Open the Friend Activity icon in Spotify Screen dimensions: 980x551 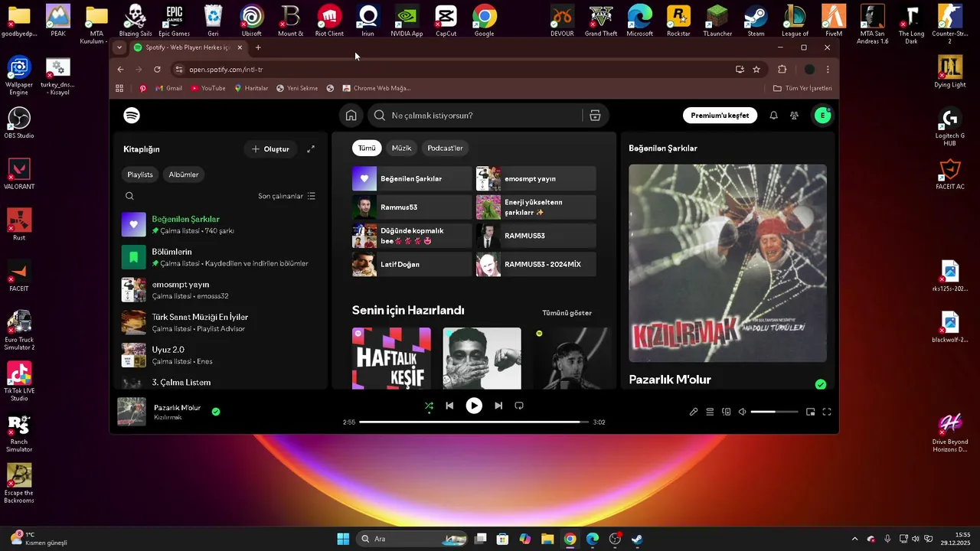click(794, 116)
